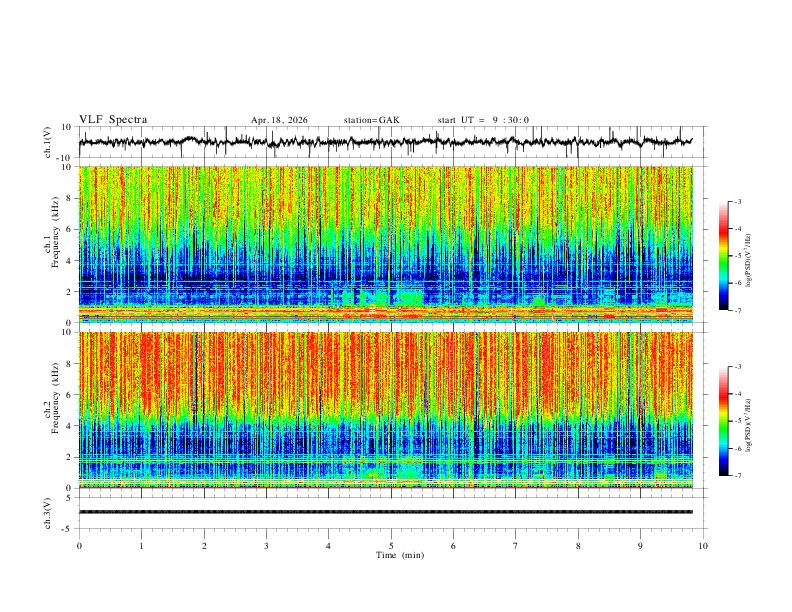Click the 'Apr. 18, 2026' date label
This screenshot has height=612, width=792.
pyautogui.click(x=279, y=120)
